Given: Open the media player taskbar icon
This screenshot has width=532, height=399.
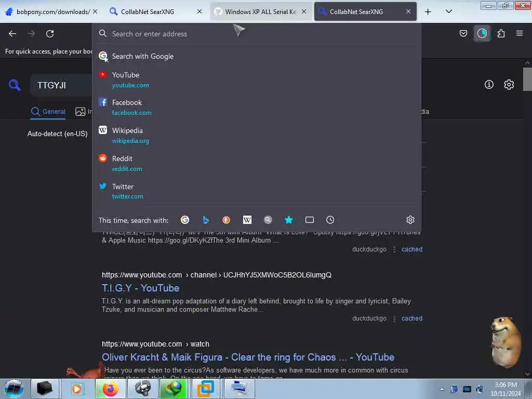Looking at the screenshot, I should click(x=77, y=389).
